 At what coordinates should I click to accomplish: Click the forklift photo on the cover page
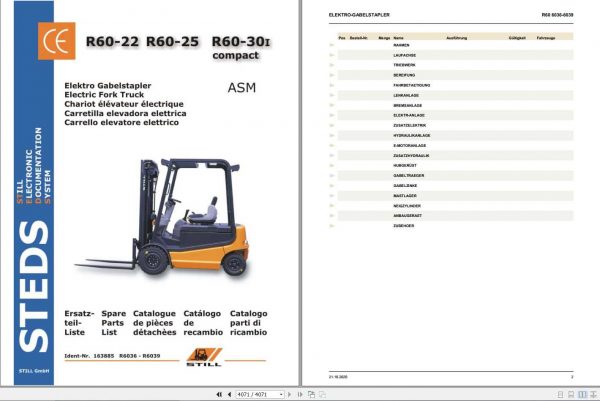tap(162, 217)
